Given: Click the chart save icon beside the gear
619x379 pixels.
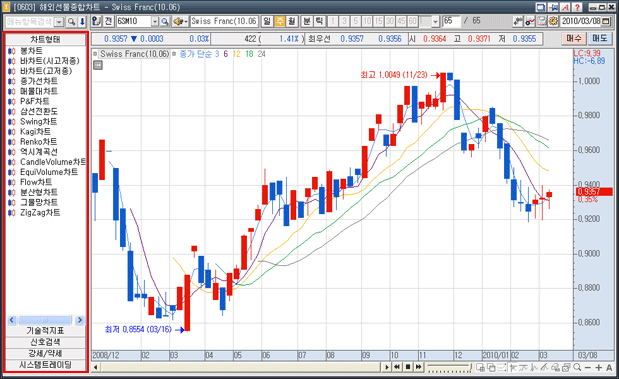Looking at the screenshot, I should pyautogui.click(x=542, y=21).
